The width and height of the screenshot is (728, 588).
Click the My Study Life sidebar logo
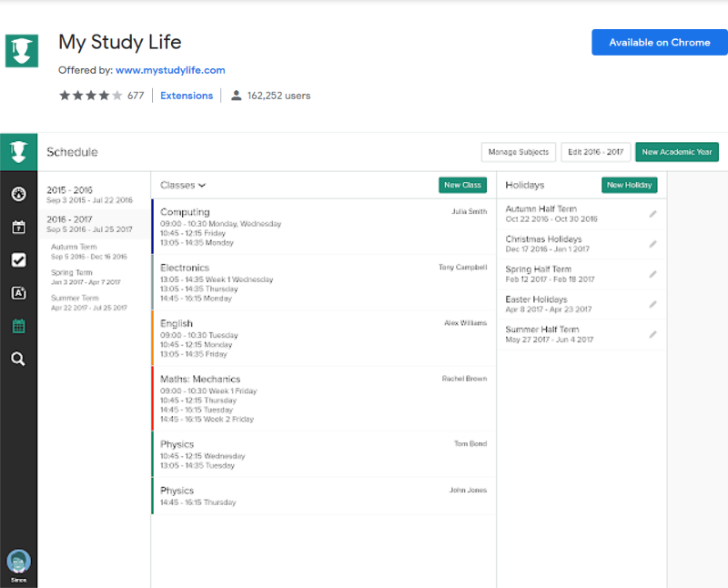click(18, 151)
